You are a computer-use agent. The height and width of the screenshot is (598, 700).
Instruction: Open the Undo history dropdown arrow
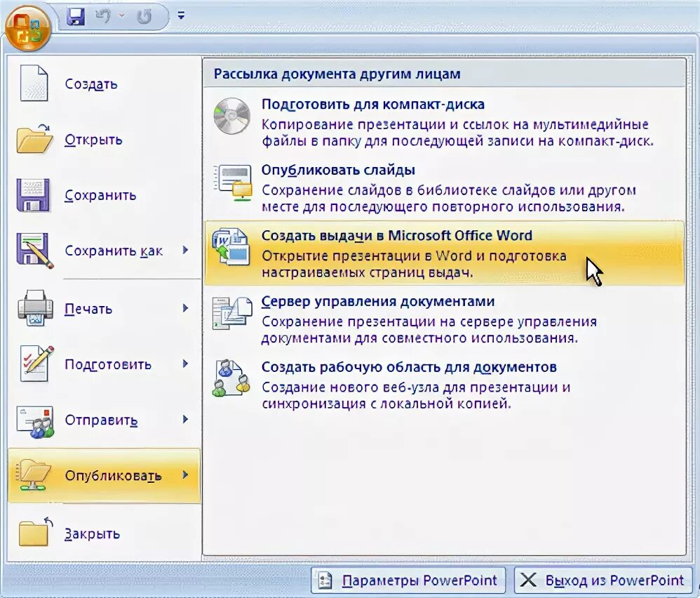(x=121, y=16)
